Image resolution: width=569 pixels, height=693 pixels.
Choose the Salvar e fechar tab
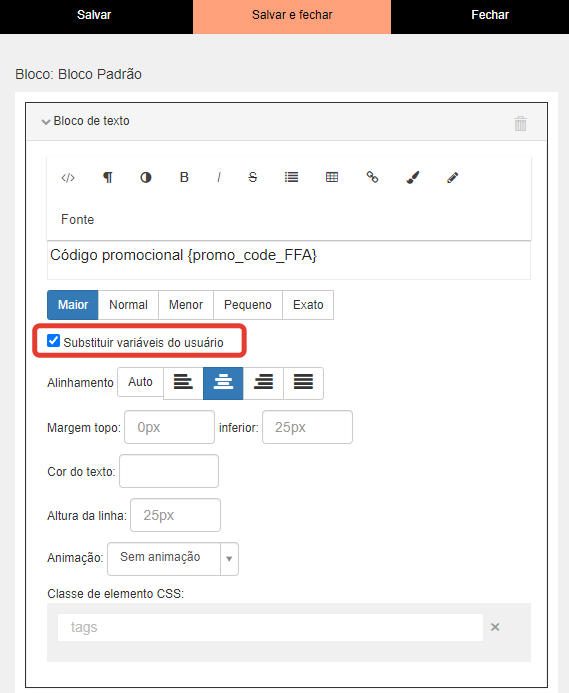pos(292,17)
